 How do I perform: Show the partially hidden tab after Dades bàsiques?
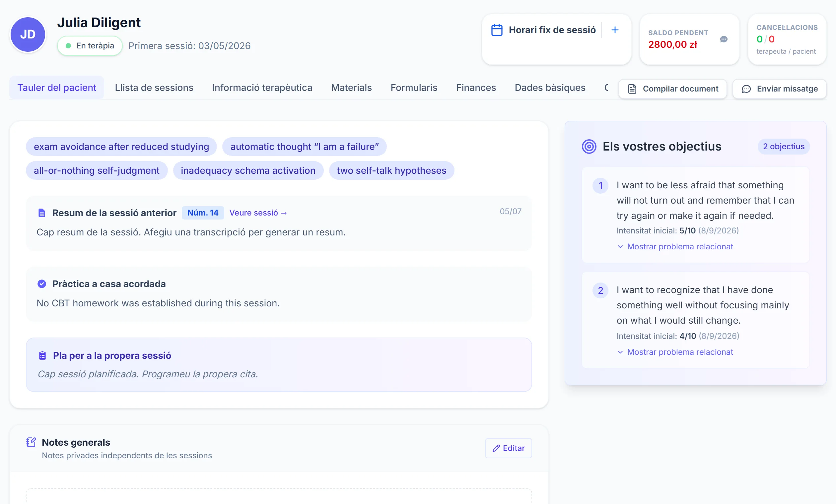(607, 88)
